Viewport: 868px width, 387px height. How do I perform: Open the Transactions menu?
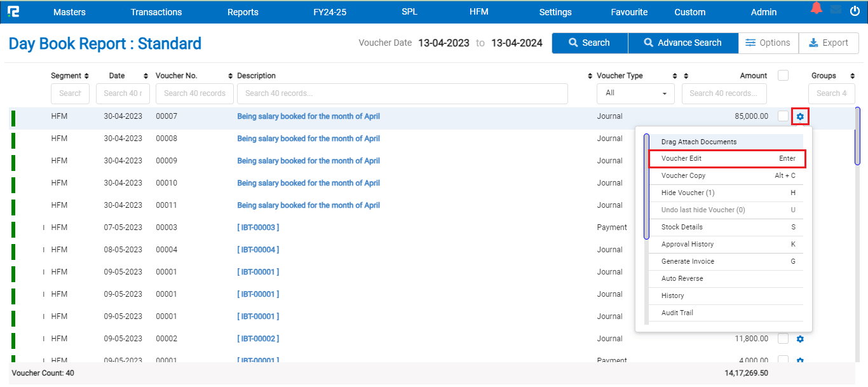pyautogui.click(x=156, y=12)
